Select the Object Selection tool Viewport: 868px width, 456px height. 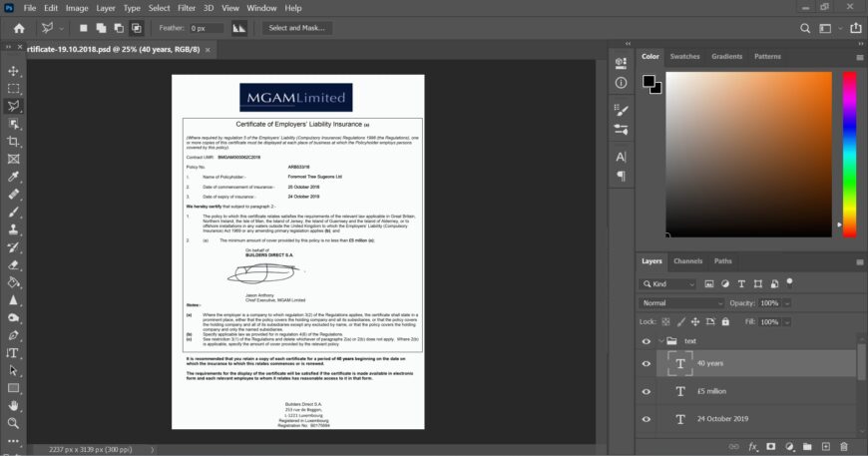click(13, 124)
